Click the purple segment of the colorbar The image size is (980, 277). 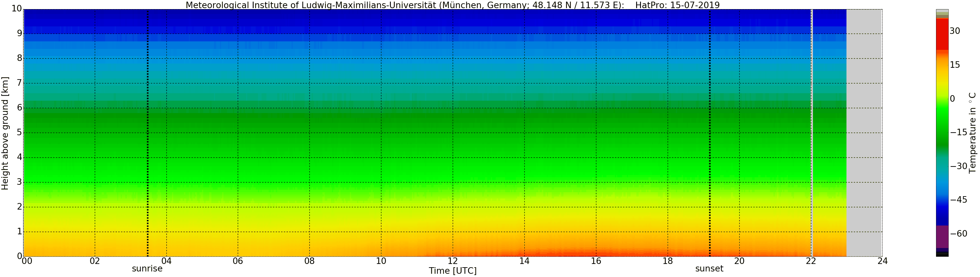(x=942, y=237)
